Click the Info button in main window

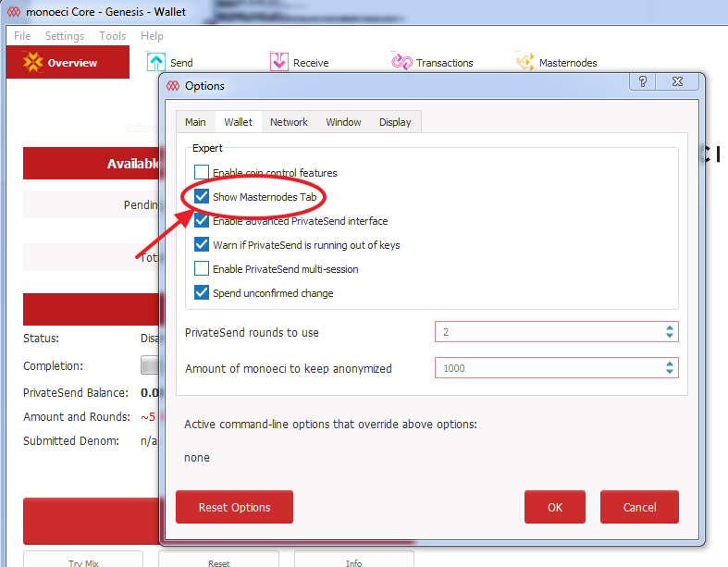click(353, 560)
